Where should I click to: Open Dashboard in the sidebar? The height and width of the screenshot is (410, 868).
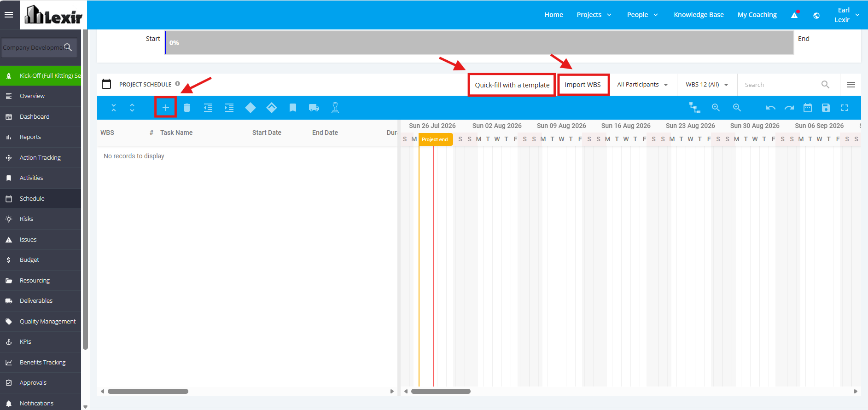tap(41, 117)
